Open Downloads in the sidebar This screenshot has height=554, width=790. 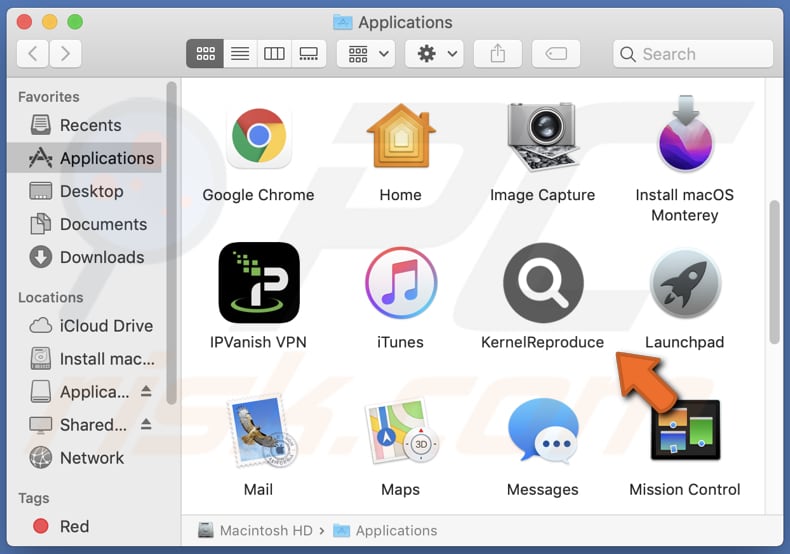85,257
